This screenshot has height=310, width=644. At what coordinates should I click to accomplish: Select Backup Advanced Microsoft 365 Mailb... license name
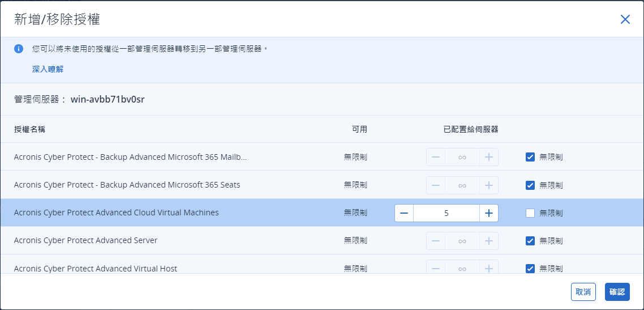[131, 157]
